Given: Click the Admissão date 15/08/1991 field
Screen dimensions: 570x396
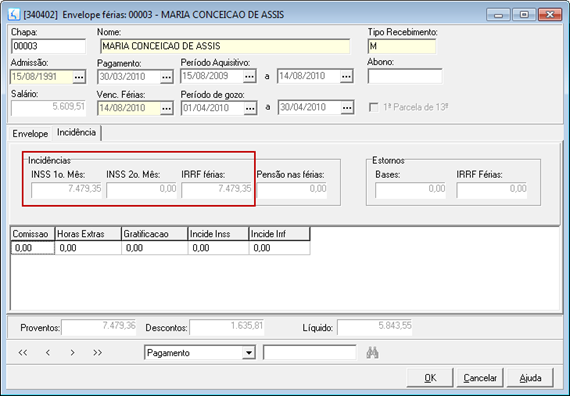Looking at the screenshot, I should click(x=41, y=77).
